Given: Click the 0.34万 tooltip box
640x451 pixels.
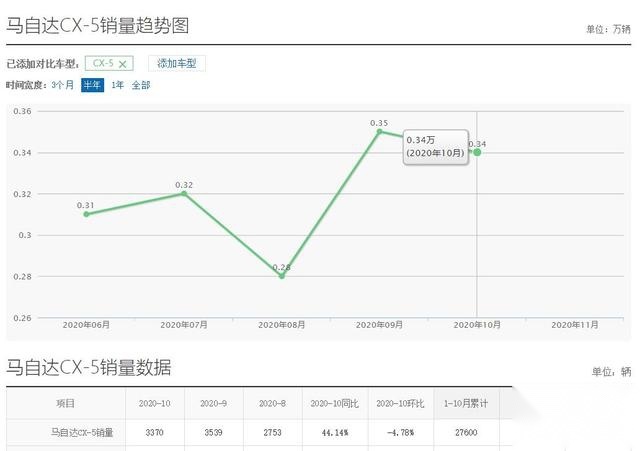Looking at the screenshot, I should [x=436, y=147].
